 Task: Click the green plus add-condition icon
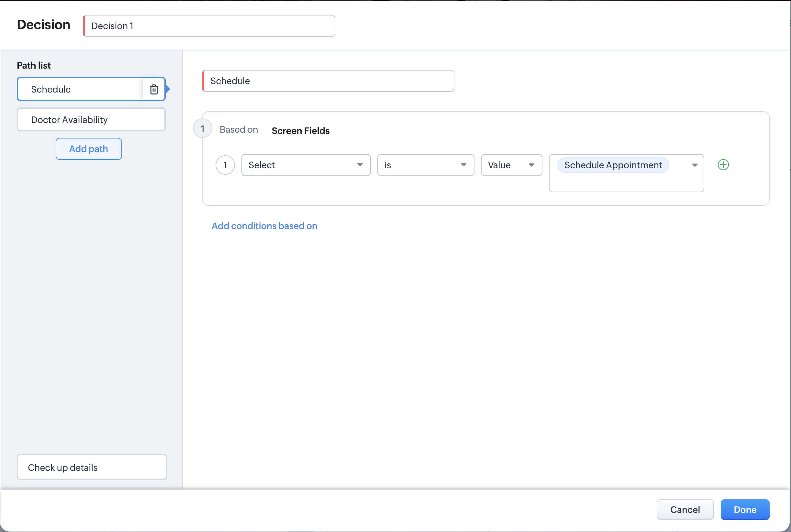pyautogui.click(x=723, y=165)
